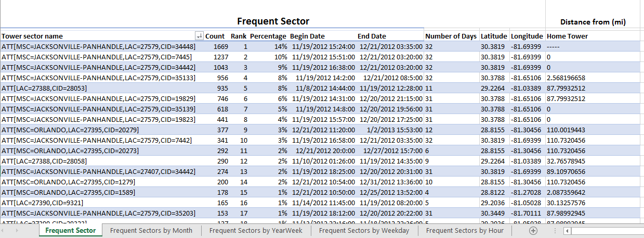Select the Frequent Sectors by Weekday tab
This screenshot has height=238, width=644.
coord(364,231)
